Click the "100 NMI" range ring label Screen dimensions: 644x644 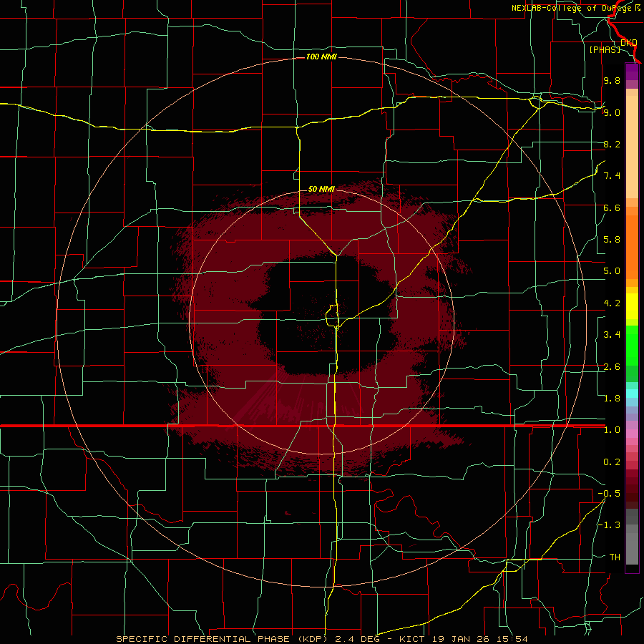321,57
